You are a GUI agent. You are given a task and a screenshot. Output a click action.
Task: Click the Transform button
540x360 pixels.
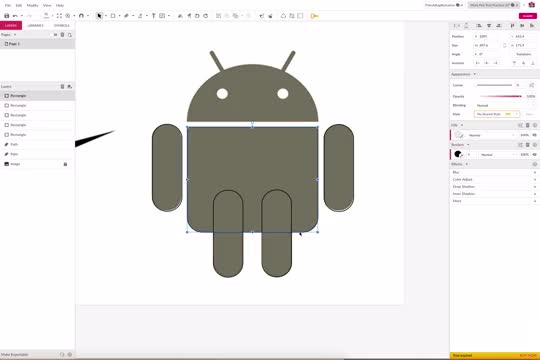[523, 54]
